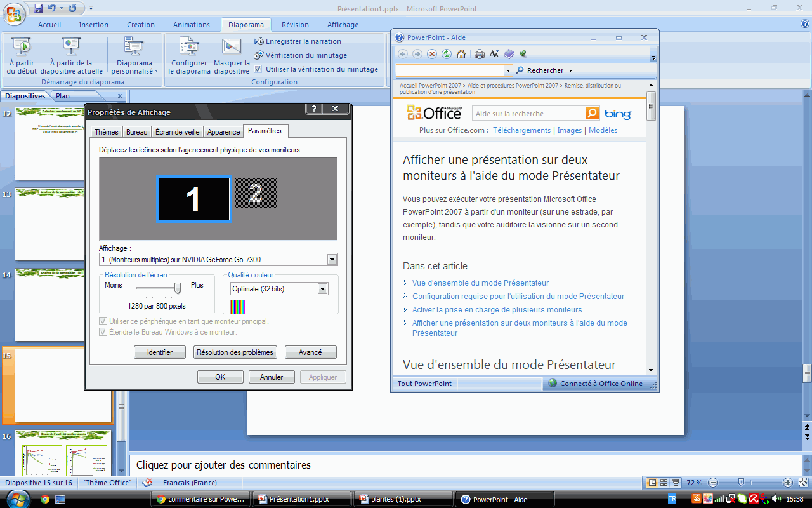
Task: Click the Aide sur la recherche input field
Action: point(529,114)
